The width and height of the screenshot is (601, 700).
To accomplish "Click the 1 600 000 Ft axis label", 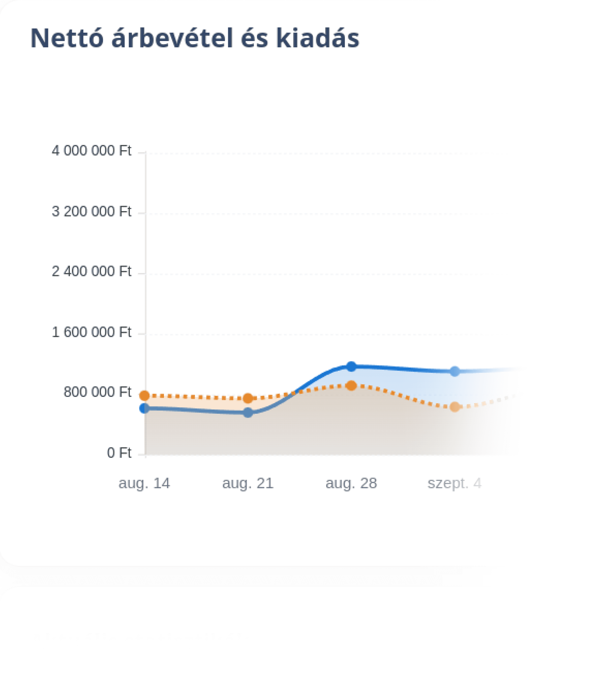I will coord(91,333).
